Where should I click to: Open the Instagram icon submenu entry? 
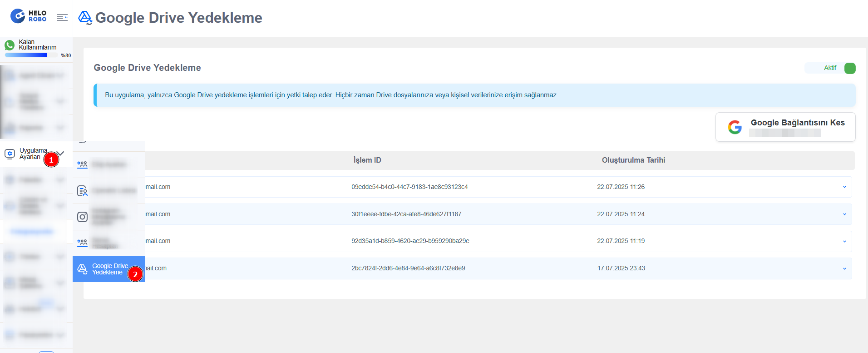point(82,217)
